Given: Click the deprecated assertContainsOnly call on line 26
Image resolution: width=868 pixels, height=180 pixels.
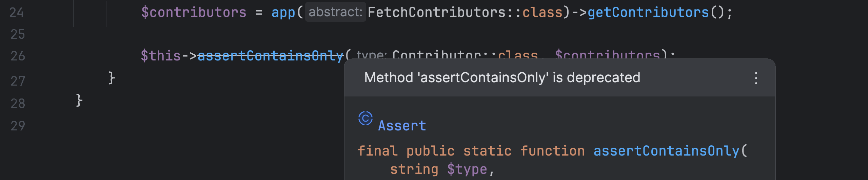Looking at the screenshot, I should tap(270, 56).
